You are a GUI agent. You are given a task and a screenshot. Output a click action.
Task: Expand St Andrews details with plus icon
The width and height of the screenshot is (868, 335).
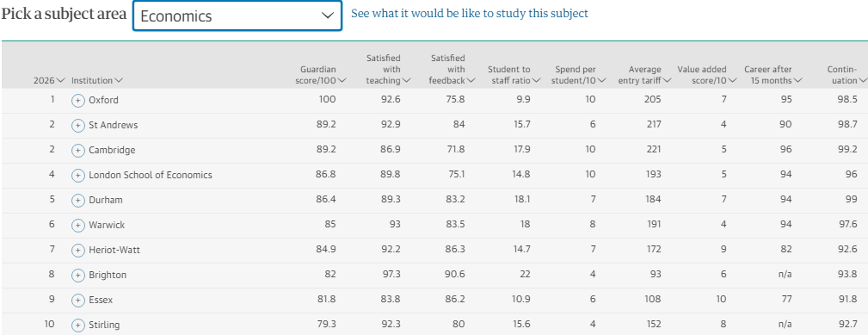tap(78, 126)
